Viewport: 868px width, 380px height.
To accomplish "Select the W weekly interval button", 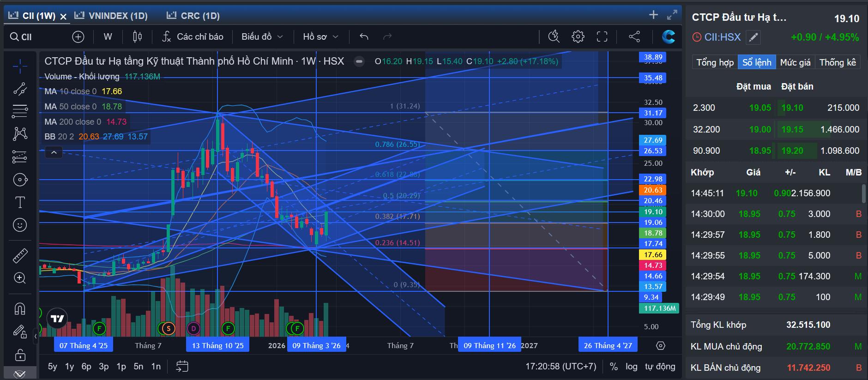I will point(108,36).
